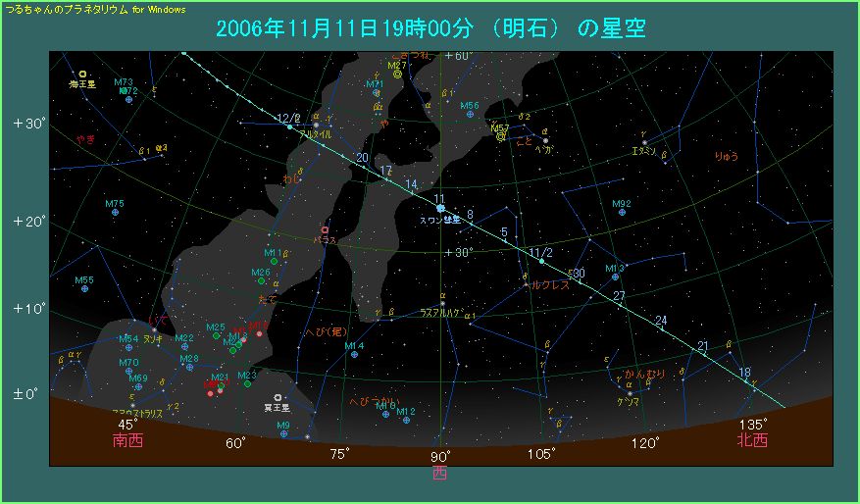Click the 12/2 comet path marker

289,126
